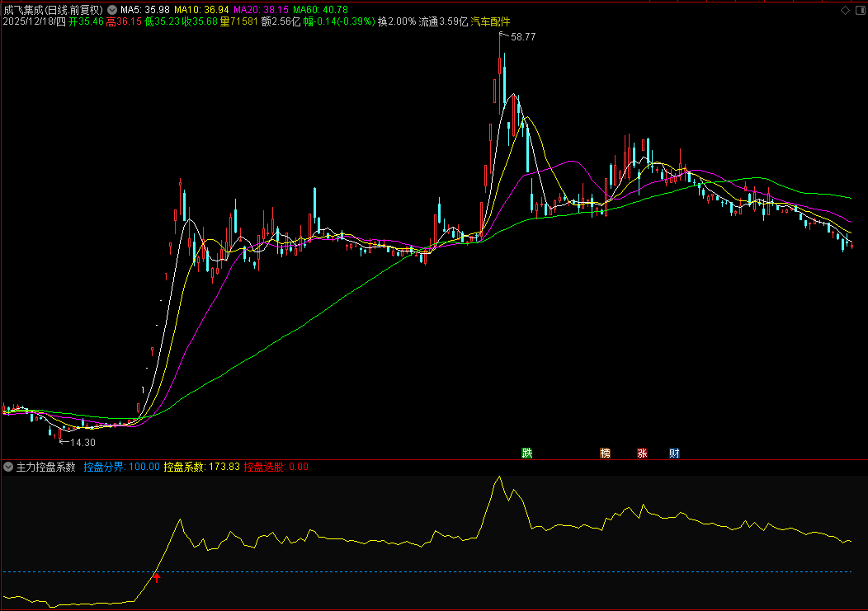Click the change value 幅-0.14(-0.39%)
Viewport: 868px width, 611px height.
pos(339,21)
